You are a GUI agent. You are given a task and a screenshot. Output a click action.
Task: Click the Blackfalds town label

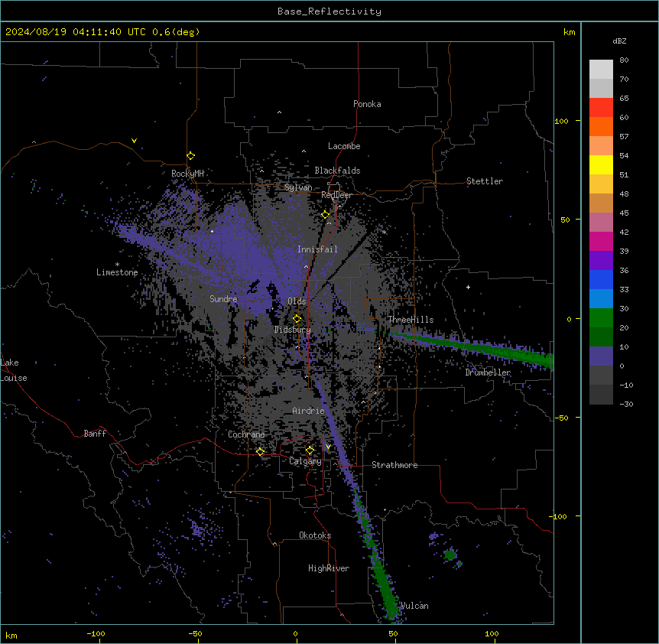tap(337, 171)
